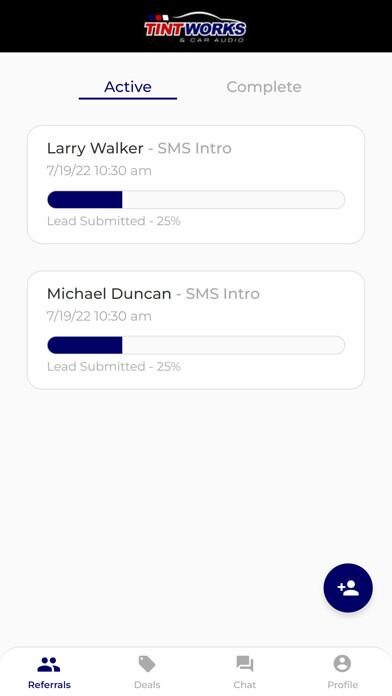Click Michael Duncan's progress bar
This screenshot has width=392, height=696.
196,345
